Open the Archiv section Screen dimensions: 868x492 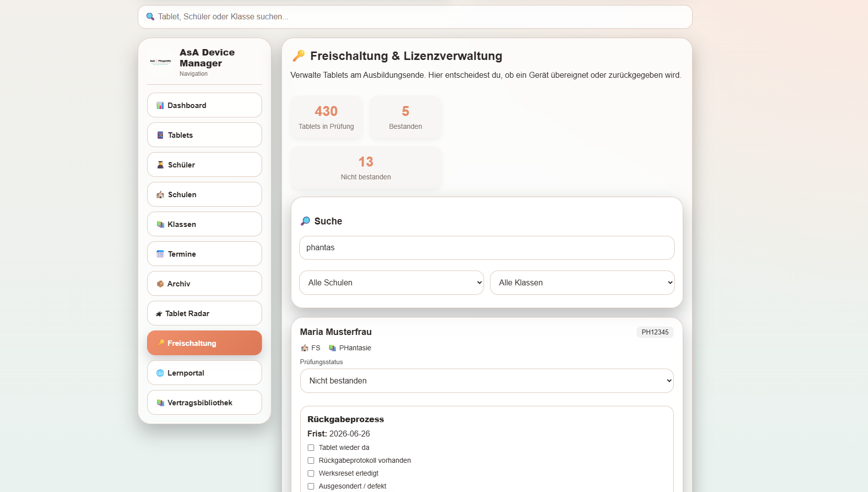tap(204, 283)
